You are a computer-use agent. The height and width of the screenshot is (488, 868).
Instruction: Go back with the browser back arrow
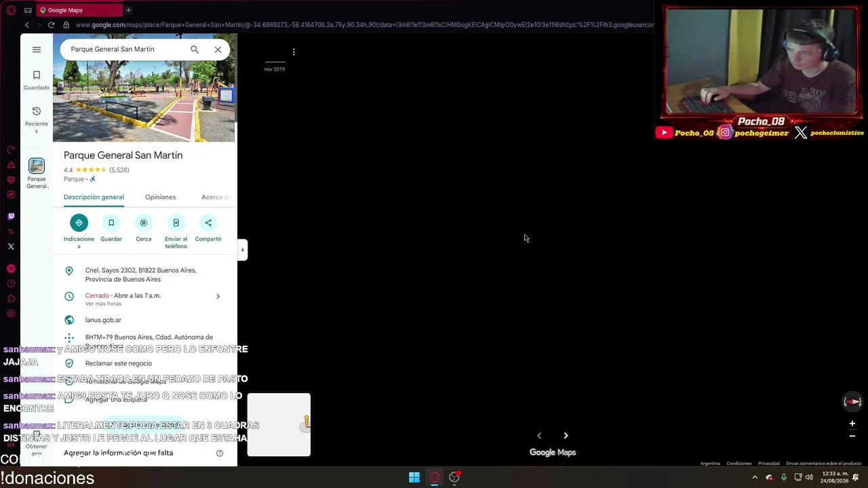point(27,25)
